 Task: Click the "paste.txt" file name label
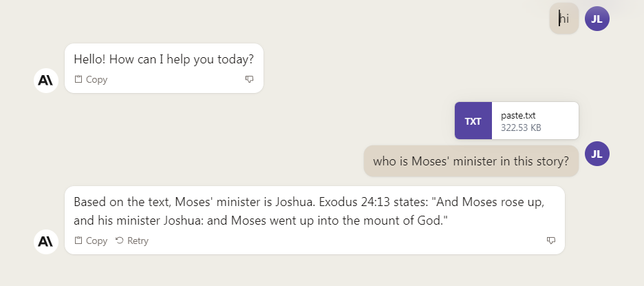coord(518,115)
